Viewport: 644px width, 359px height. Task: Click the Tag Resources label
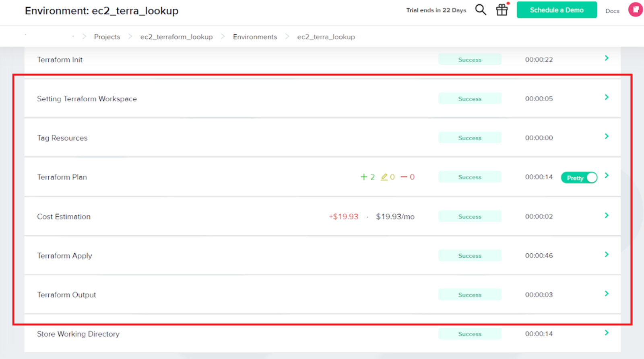click(x=62, y=138)
